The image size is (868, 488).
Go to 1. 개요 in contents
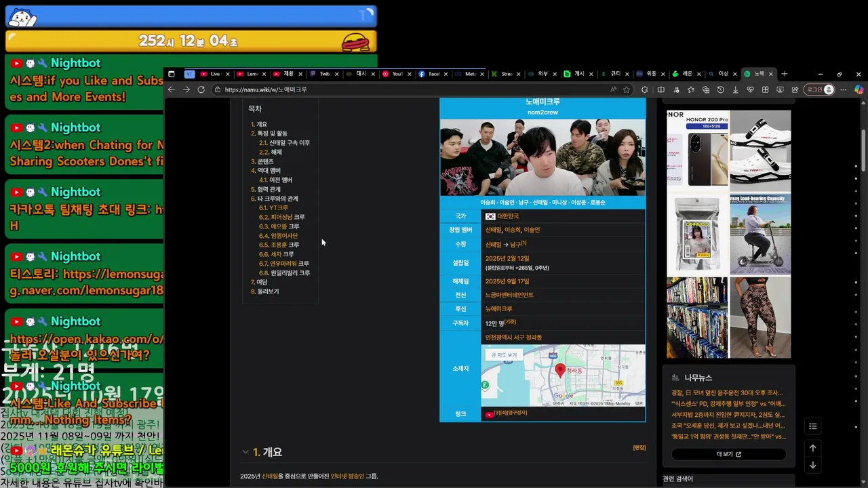pos(259,125)
